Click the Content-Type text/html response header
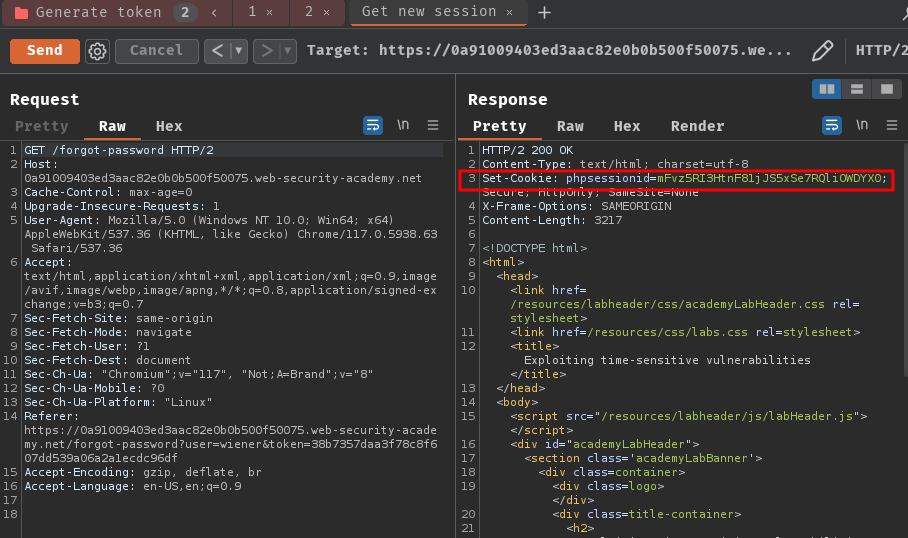908x538 pixels. coord(615,164)
